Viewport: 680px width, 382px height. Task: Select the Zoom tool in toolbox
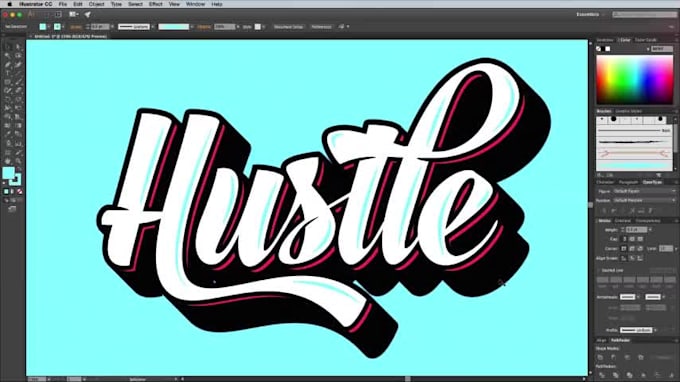point(18,161)
